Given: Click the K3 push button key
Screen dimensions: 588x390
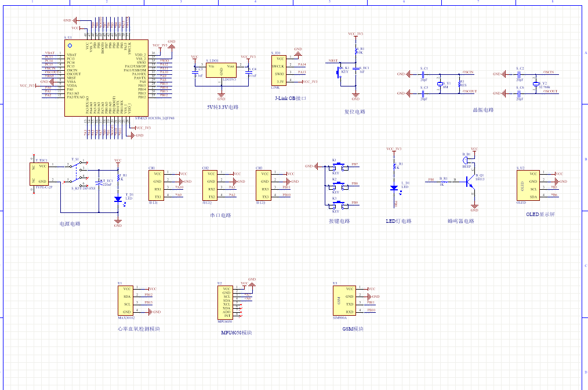Looking at the screenshot, I should coord(336,205).
